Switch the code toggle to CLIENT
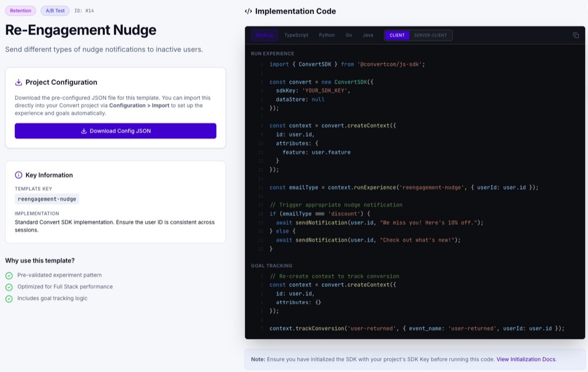588x372 pixels. pos(397,35)
